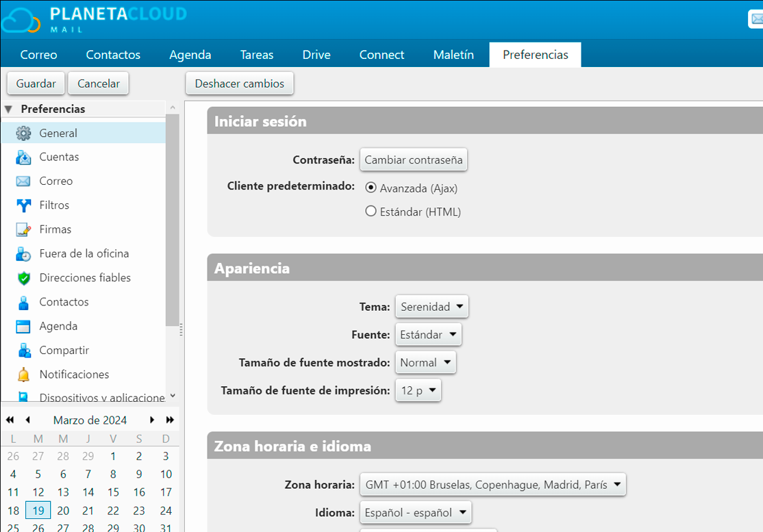Select Filtros in preferences tree

point(84,205)
